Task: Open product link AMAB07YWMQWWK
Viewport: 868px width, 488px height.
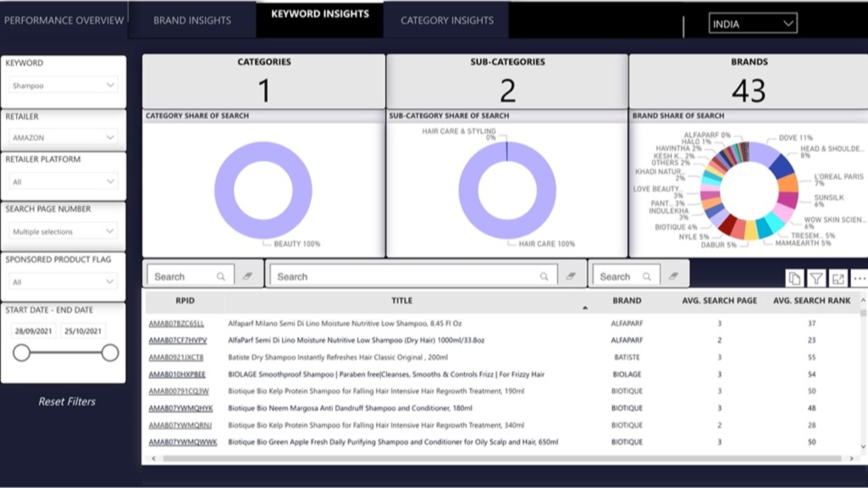Action: (183, 442)
